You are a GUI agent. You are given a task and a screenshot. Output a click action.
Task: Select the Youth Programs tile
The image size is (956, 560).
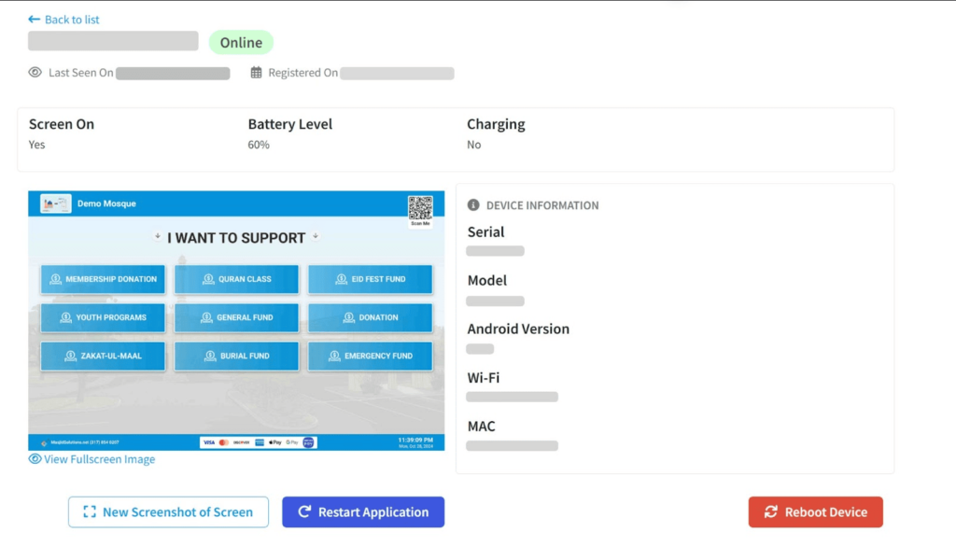coord(103,317)
